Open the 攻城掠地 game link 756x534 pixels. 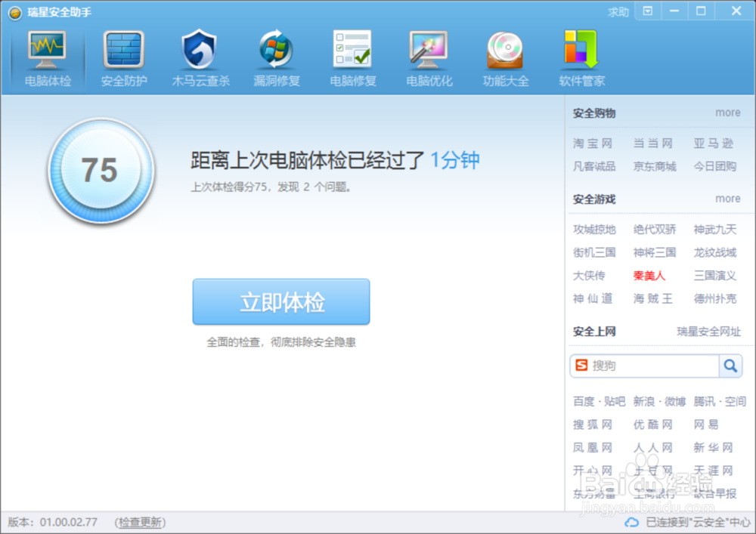pyautogui.click(x=594, y=230)
